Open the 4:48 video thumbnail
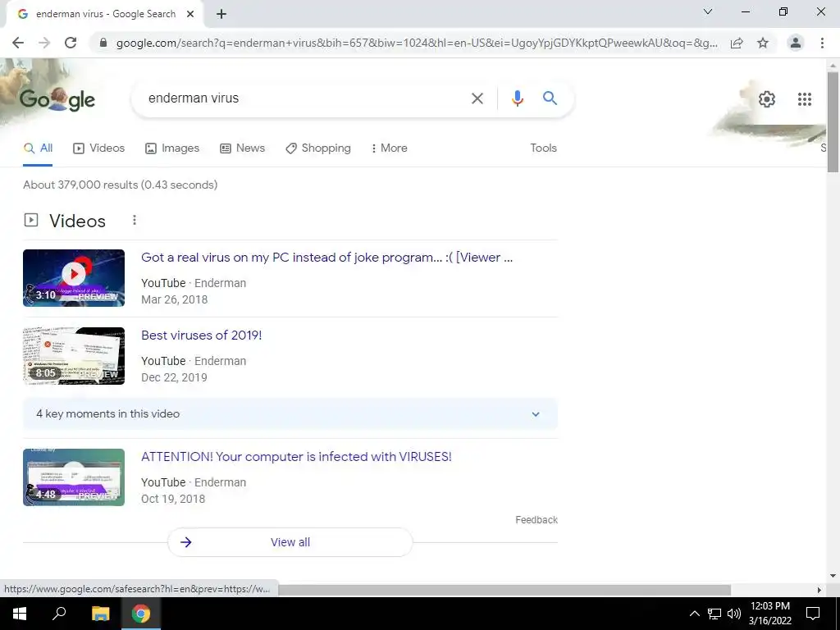This screenshot has height=630, width=840. [x=74, y=477]
